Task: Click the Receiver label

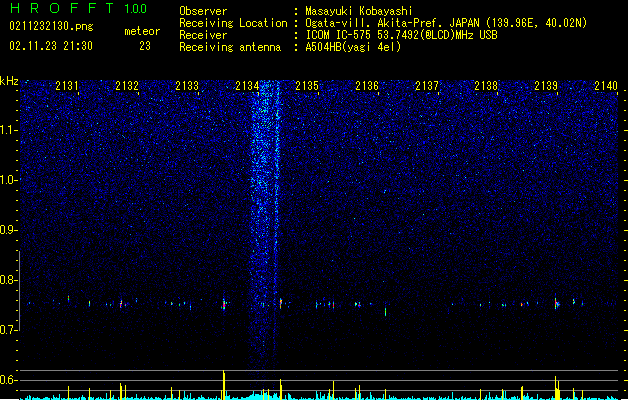Action: 203,35
